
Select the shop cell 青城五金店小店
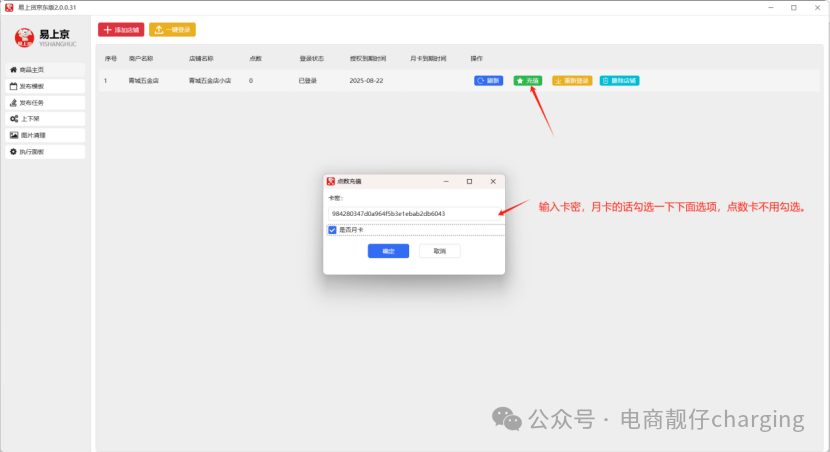pyautogui.click(x=210, y=81)
